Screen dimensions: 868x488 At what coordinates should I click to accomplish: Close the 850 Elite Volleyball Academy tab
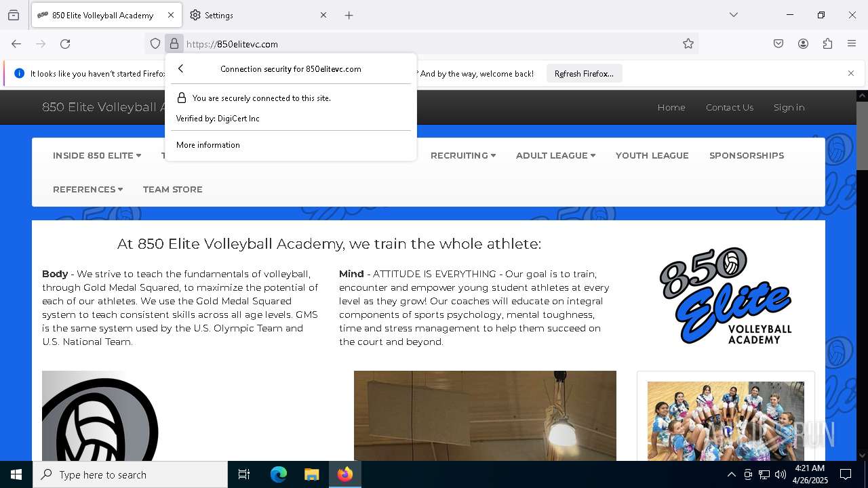(171, 15)
